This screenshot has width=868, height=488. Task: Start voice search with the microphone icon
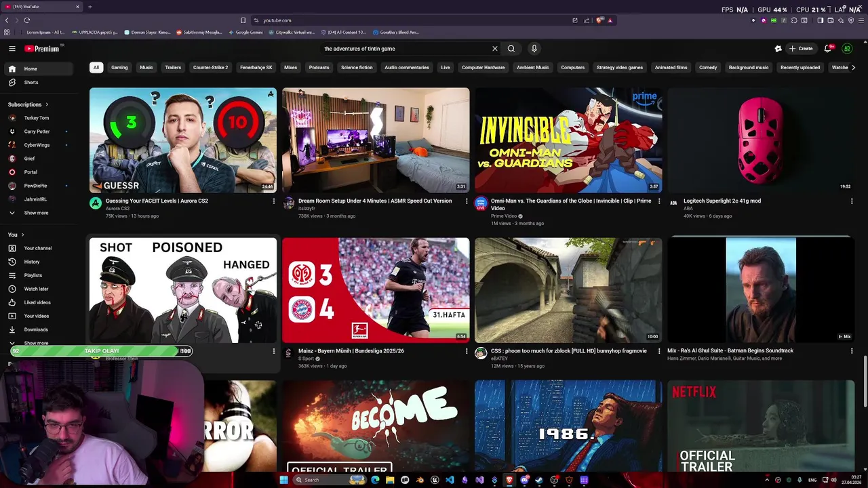click(x=534, y=49)
